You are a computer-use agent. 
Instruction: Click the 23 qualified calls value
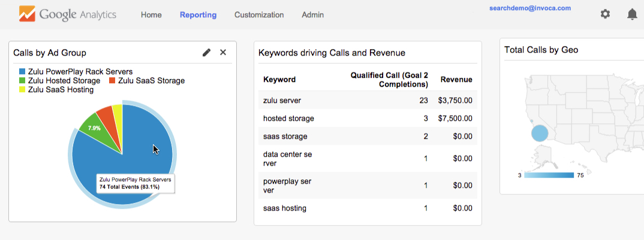tap(424, 101)
